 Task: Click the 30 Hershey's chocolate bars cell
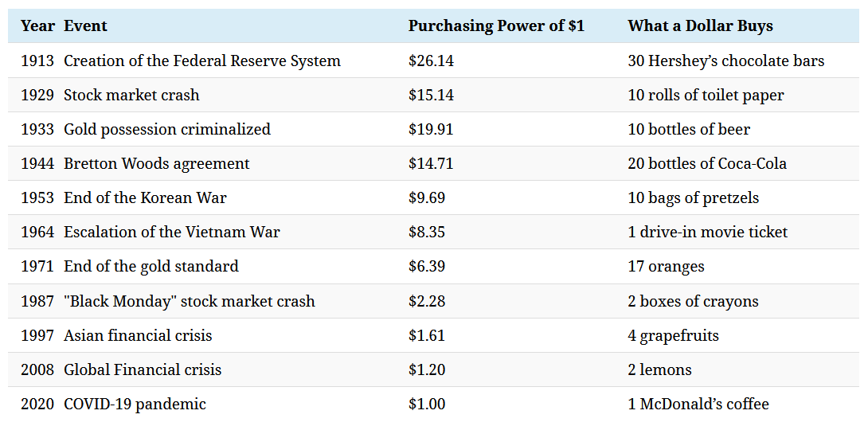[x=725, y=61]
